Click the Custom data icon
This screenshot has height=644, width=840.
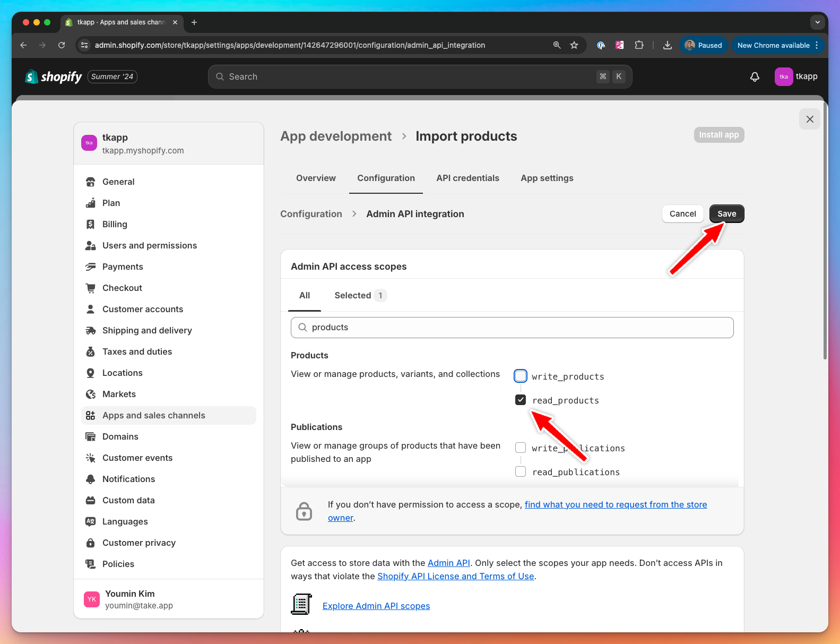coord(91,500)
